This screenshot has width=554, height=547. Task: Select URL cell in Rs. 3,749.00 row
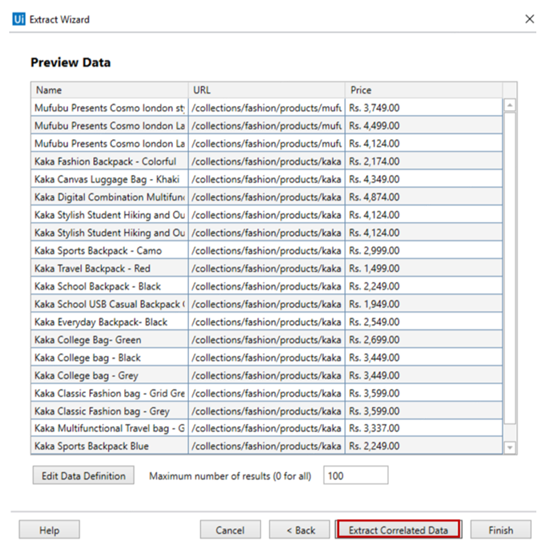click(266, 108)
